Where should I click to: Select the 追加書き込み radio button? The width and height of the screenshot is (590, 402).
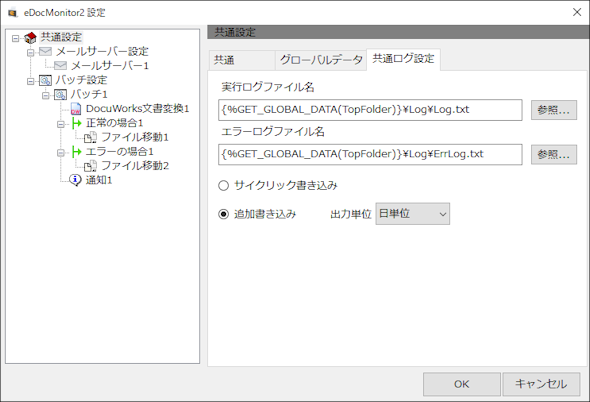(x=224, y=214)
